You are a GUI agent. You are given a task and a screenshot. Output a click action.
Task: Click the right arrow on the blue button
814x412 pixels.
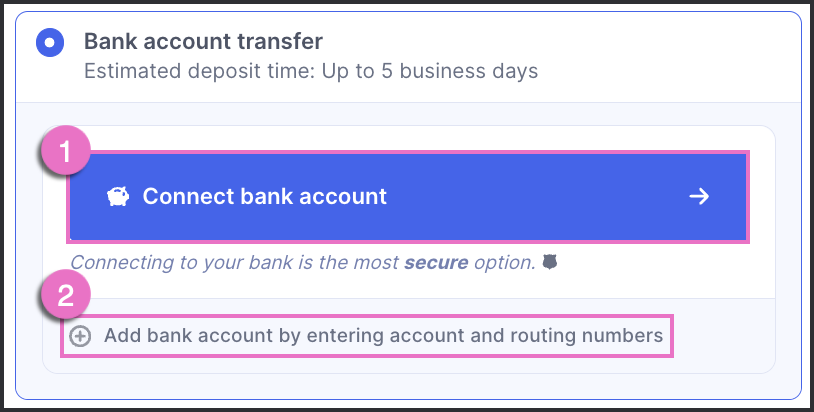[x=699, y=197]
